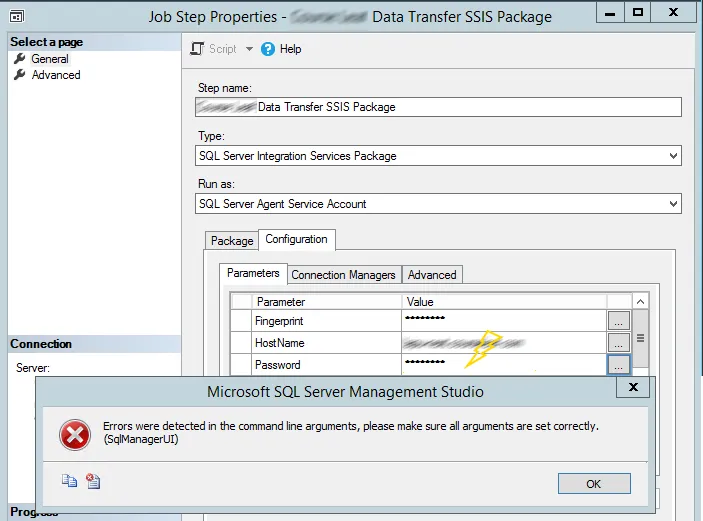703x521 pixels.
Task: Click OK in the error dialog
Action: click(x=594, y=484)
